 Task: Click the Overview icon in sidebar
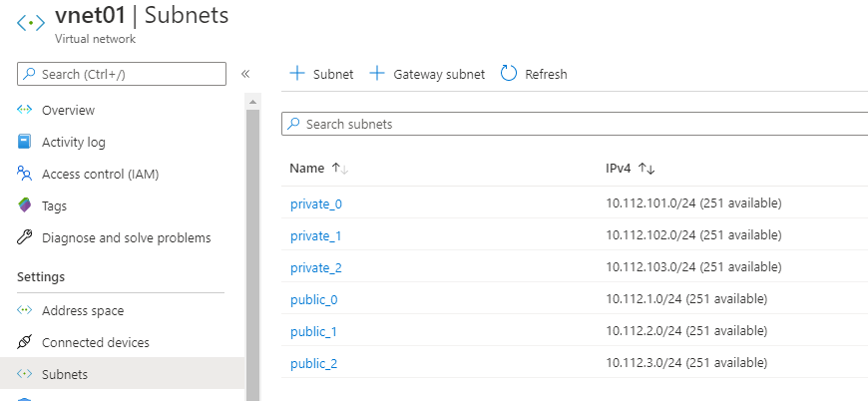click(25, 110)
